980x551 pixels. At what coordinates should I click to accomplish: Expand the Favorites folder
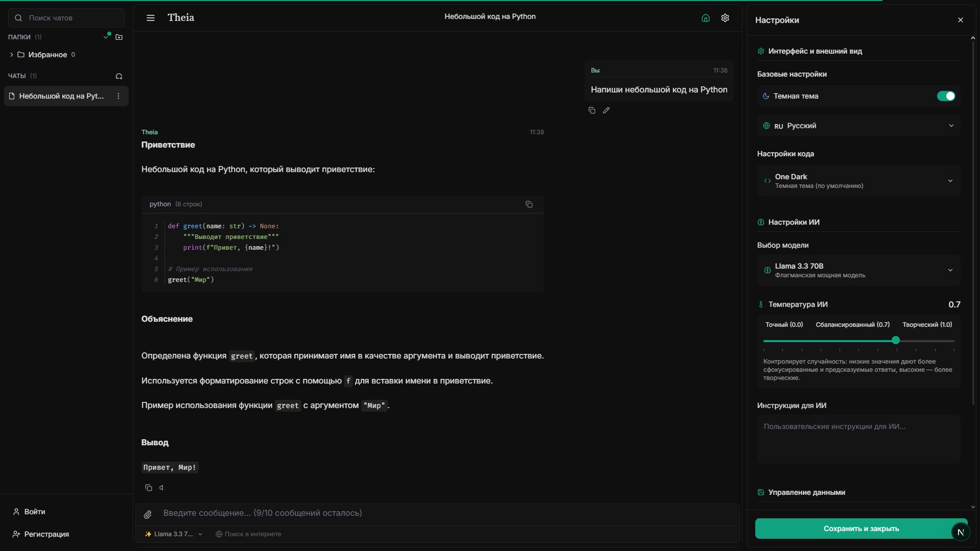coord(12,55)
